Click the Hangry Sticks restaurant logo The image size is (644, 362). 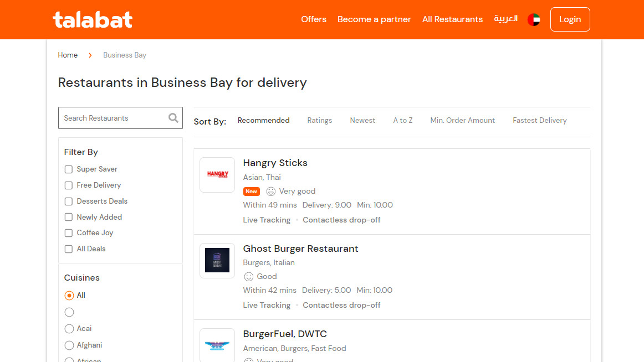(x=217, y=174)
